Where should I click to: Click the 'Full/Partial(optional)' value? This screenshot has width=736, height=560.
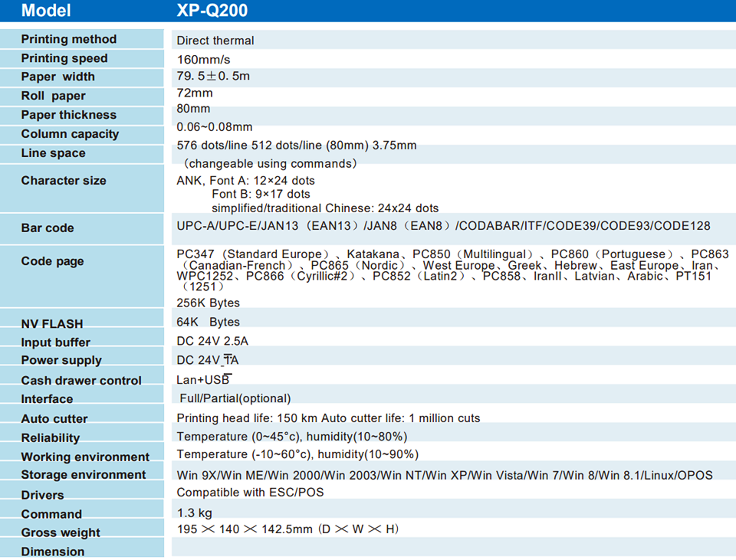click(x=235, y=398)
